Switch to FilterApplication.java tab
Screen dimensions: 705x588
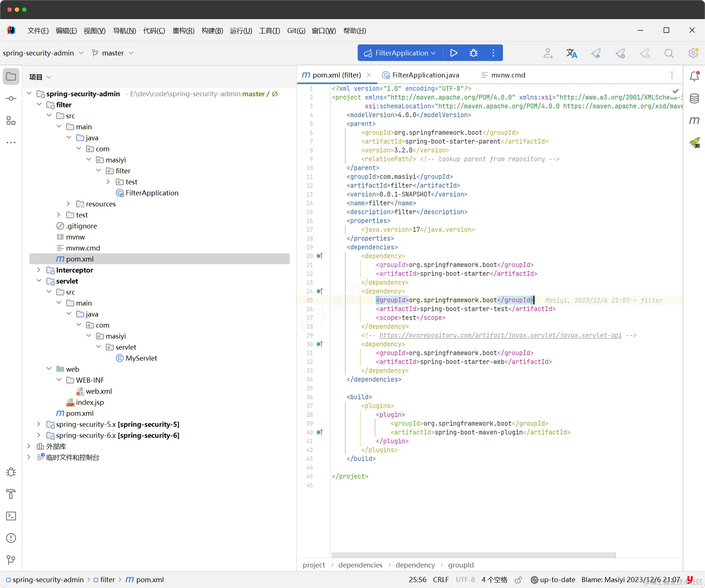[421, 75]
